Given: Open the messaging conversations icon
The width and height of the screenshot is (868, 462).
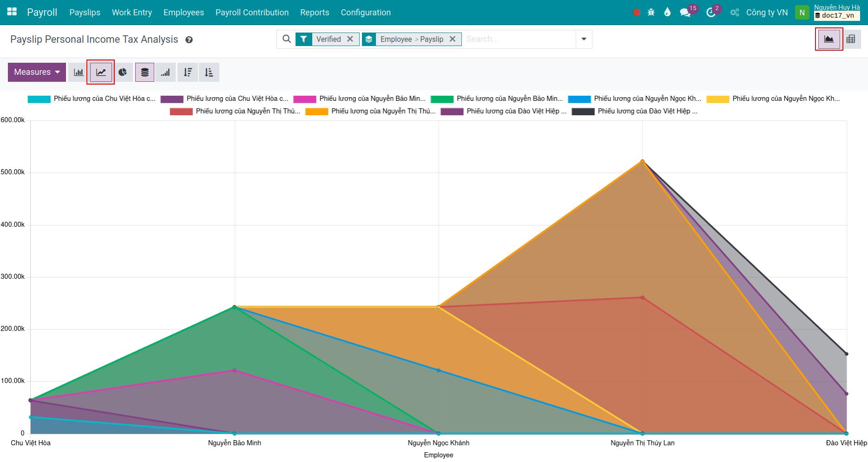Looking at the screenshot, I should coord(685,13).
